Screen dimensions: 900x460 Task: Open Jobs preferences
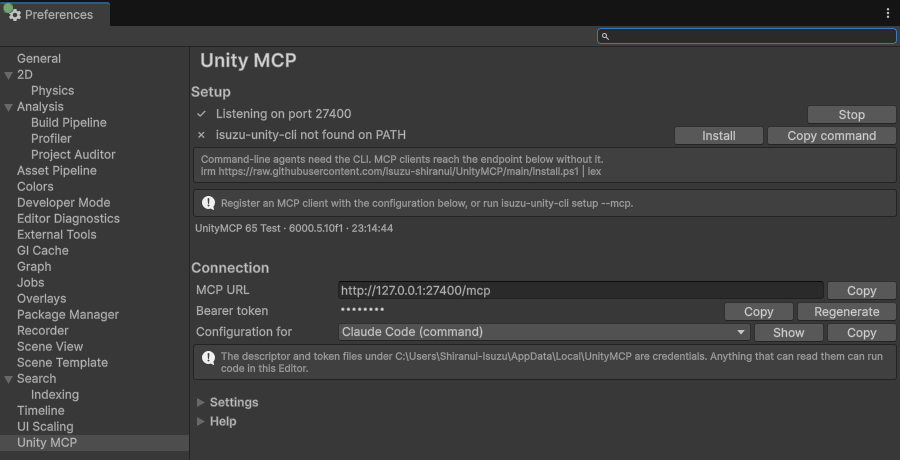point(30,283)
